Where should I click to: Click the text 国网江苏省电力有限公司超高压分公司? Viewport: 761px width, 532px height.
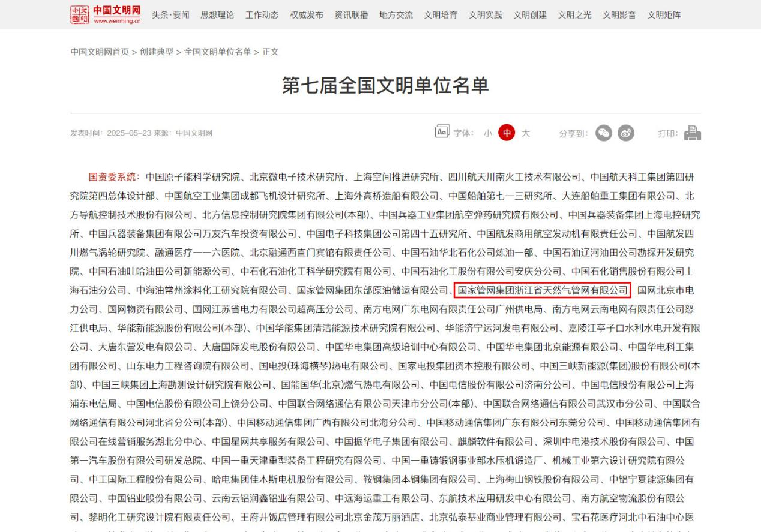tap(274, 310)
